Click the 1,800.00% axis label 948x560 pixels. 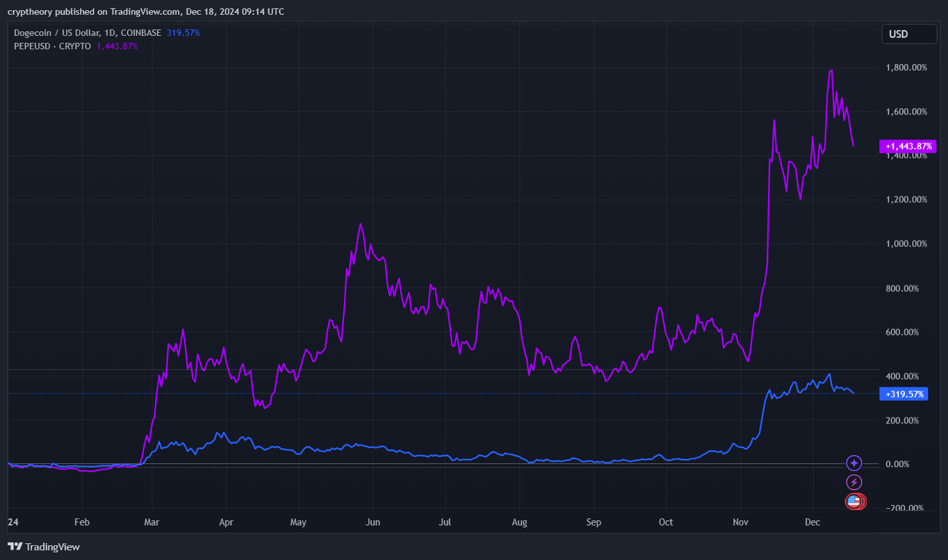point(906,67)
